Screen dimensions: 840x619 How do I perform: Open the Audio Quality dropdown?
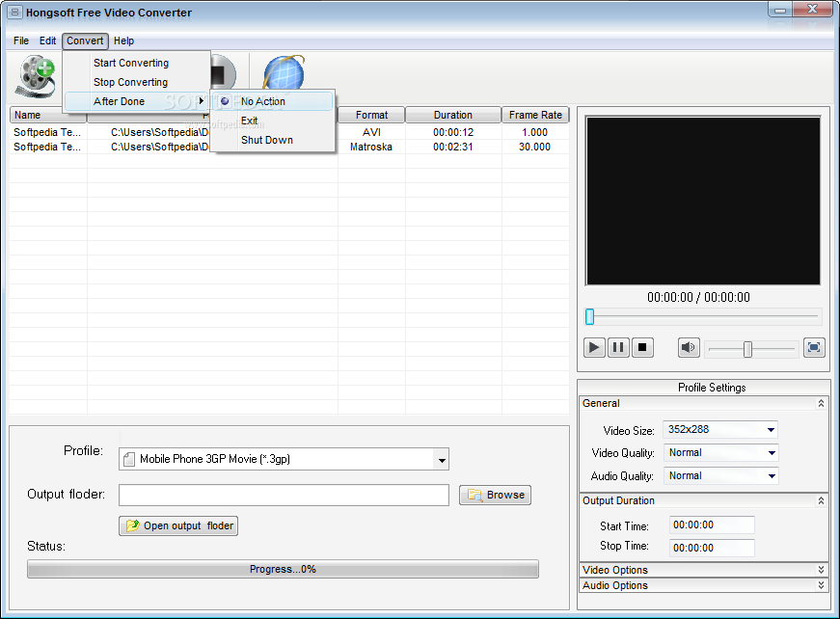[771, 476]
